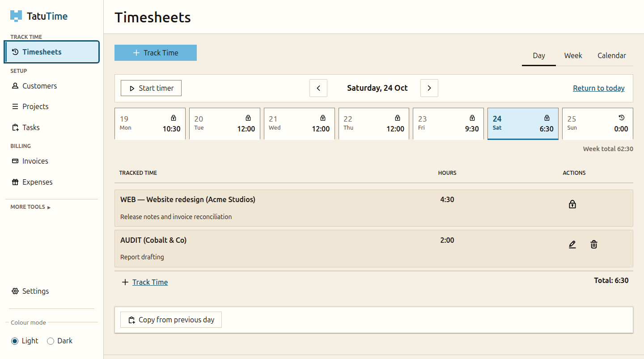The height and width of the screenshot is (359, 644).
Task: Copy entries from previous day
Action: click(x=171, y=320)
